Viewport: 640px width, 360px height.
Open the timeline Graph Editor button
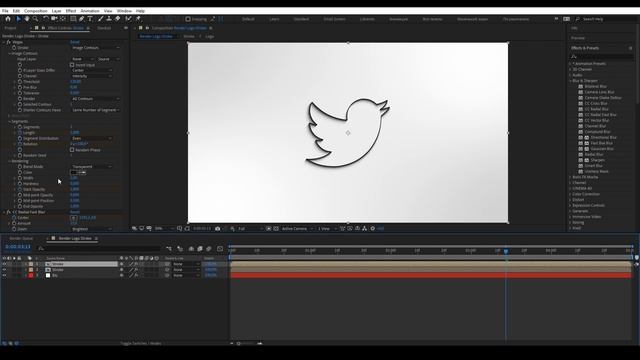(220, 249)
